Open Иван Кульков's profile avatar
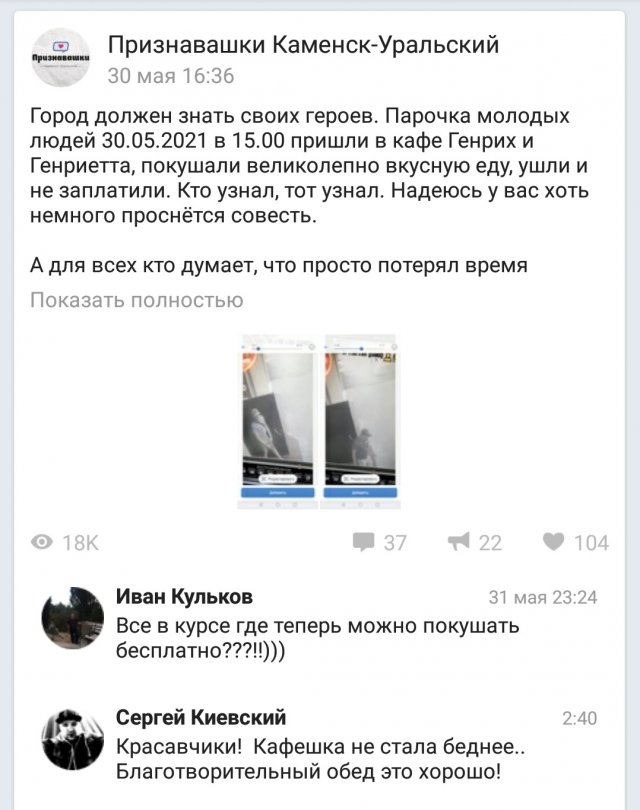The width and height of the screenshot is (640, 810). point(72,618)
